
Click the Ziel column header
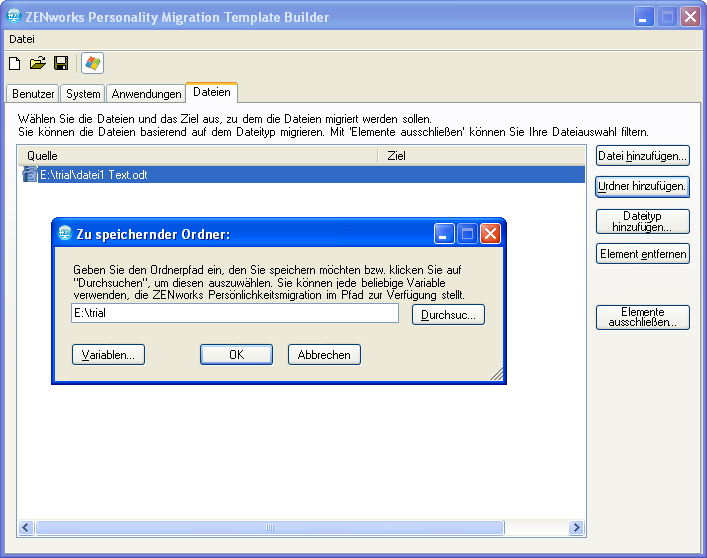(482, 156)
